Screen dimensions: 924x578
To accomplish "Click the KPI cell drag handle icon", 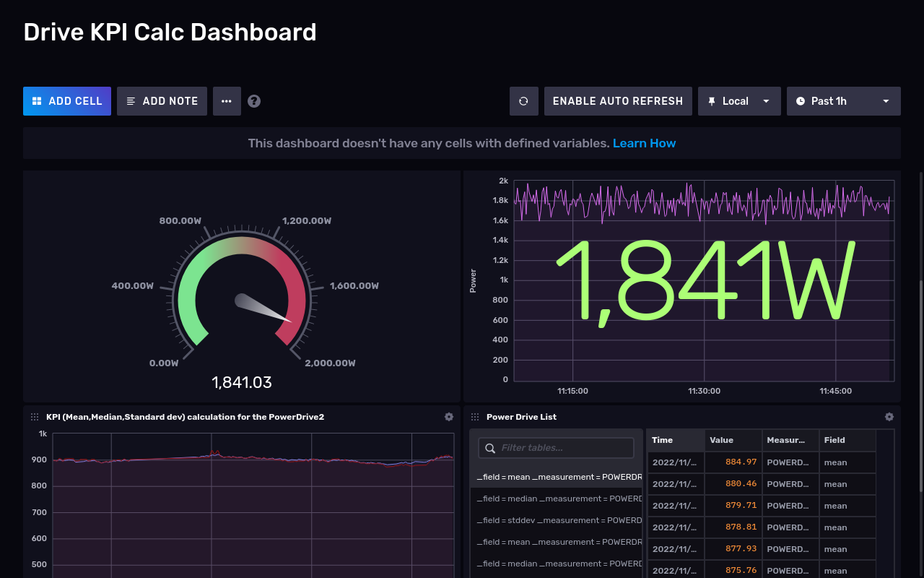I will 35,416.
